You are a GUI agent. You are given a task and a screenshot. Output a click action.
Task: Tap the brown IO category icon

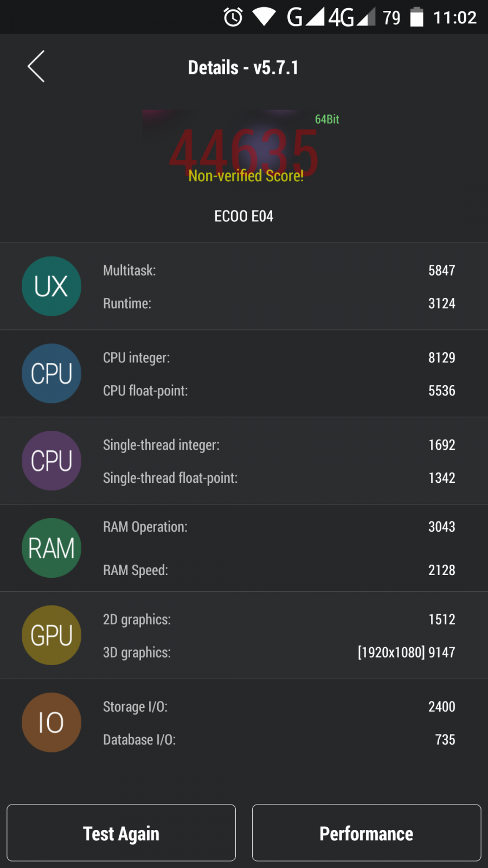click(52, 723)
